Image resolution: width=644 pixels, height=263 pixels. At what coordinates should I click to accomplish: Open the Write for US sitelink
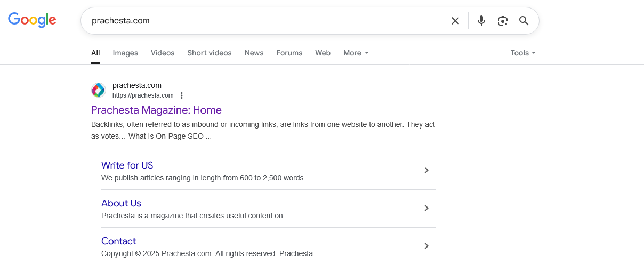coord(127,165)
